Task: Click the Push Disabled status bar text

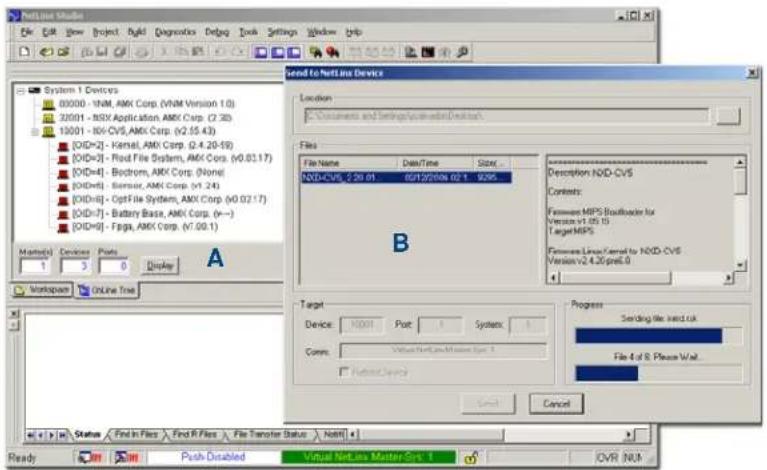Action: 213,457
